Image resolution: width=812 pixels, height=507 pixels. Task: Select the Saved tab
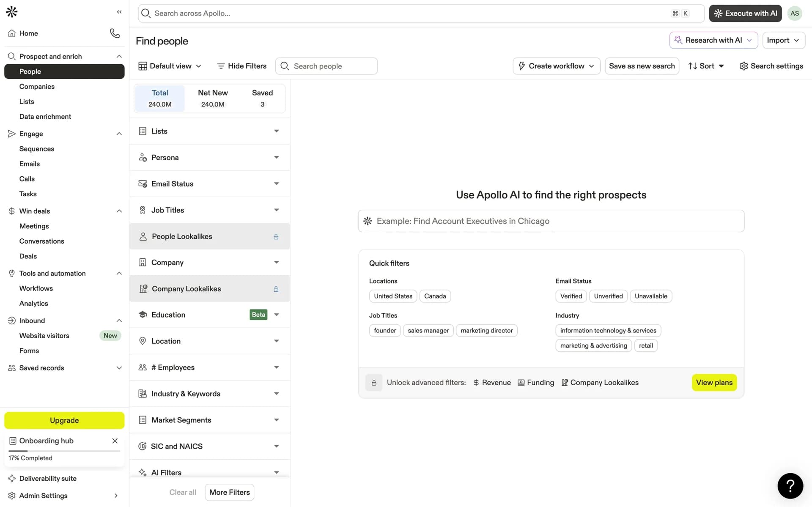[x=262, y=98]
